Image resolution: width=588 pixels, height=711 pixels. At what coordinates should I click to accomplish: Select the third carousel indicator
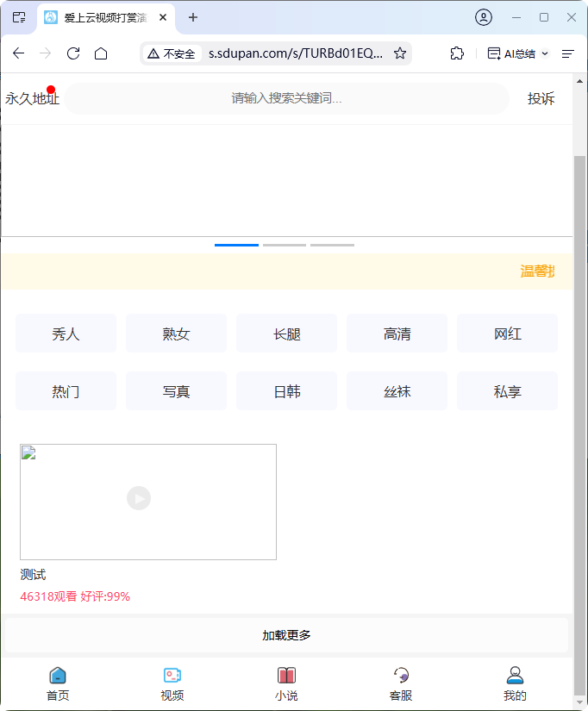(x=332, y=245)
